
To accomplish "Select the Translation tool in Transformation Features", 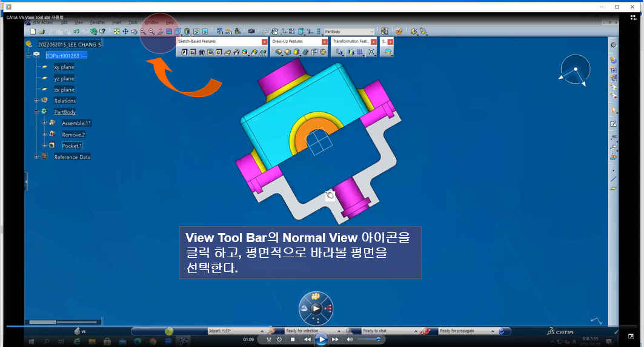I will [x=339, y=52].
